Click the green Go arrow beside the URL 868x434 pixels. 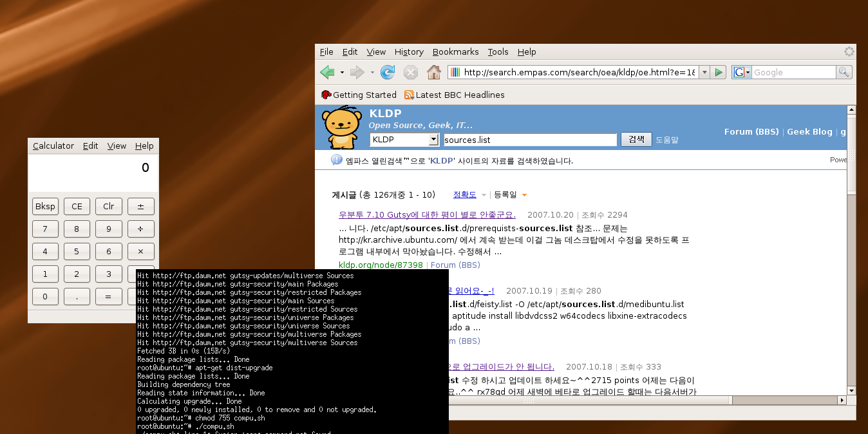pyautogui.click(x=719, y=72)
